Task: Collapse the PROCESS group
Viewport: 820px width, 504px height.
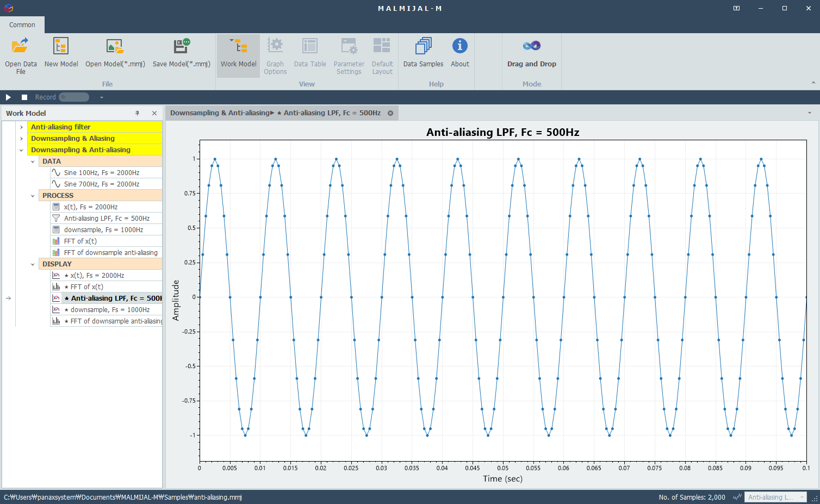Action: coord(33,196)
